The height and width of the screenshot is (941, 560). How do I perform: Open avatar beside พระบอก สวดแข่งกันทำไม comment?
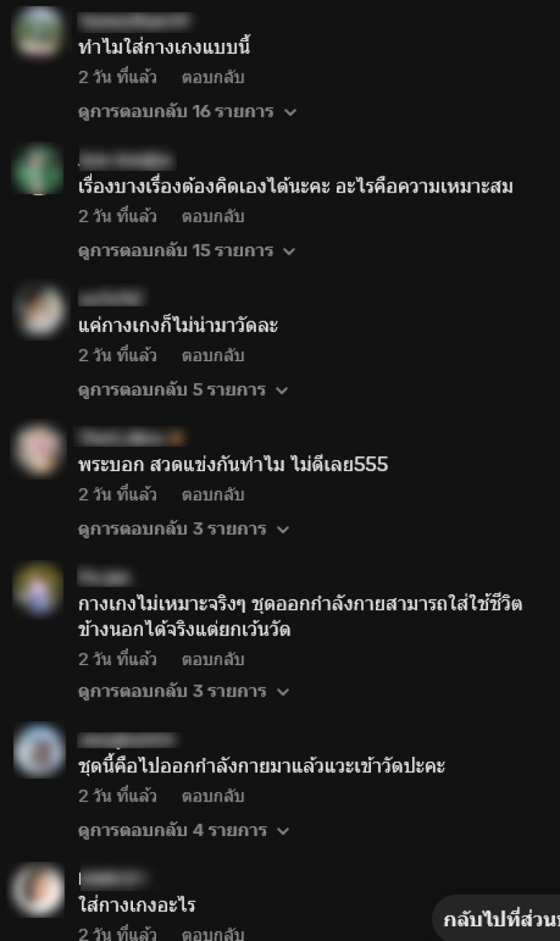38,448
